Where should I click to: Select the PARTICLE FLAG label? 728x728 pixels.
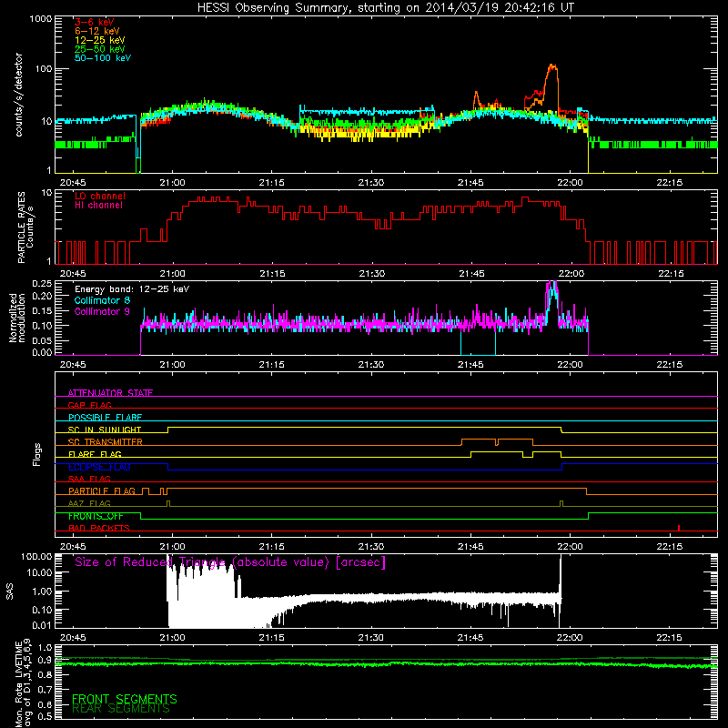tap(102, 490)
